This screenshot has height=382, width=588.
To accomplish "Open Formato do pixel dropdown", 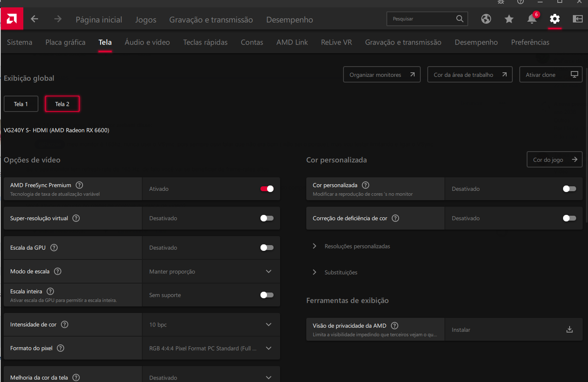I will [x=211, y=348].
